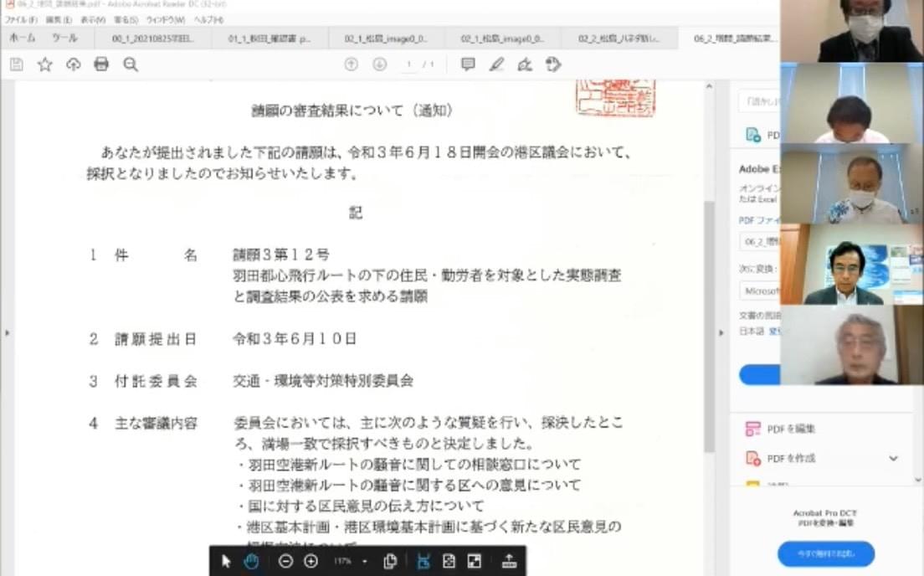Open the comment note tool

pyautogui.click(x=468, y=64)
